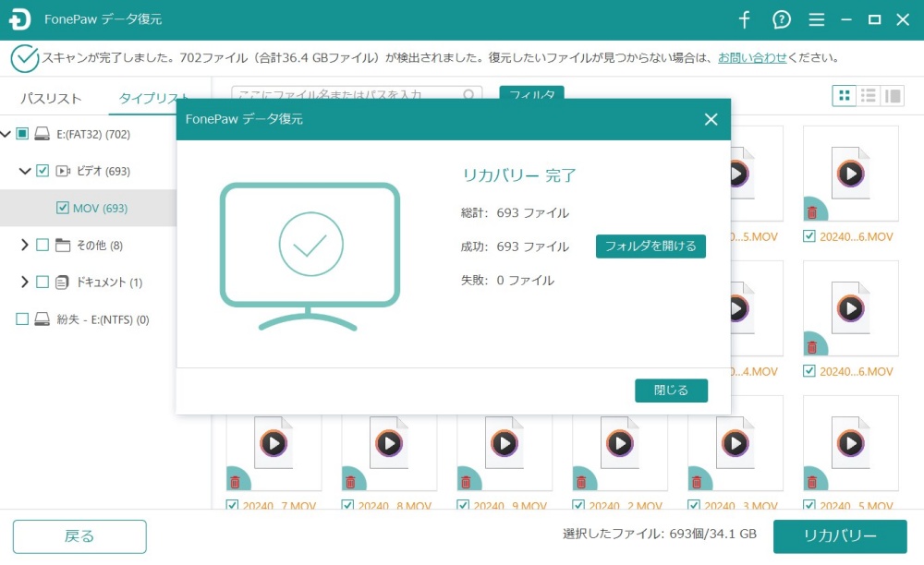This screenshot has height=565, width=924.
Task: Click the FonePaw logo in title bar
Action: (19, 19)
